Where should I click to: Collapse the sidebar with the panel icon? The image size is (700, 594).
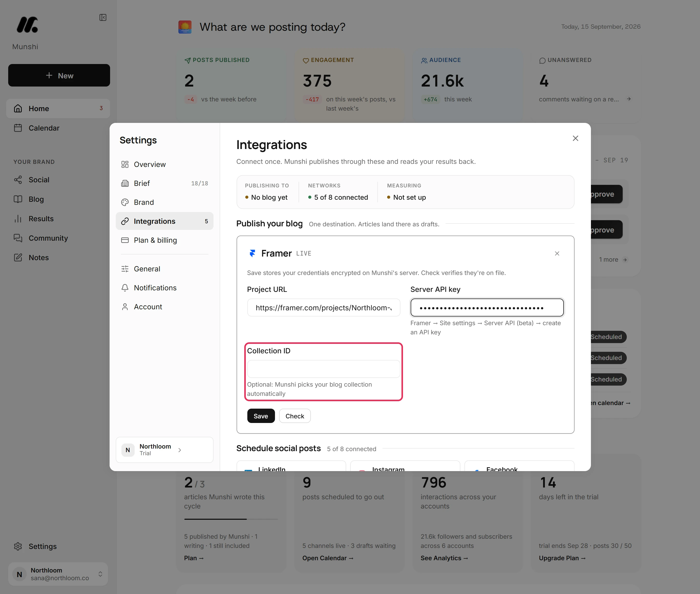coord(103,17)
